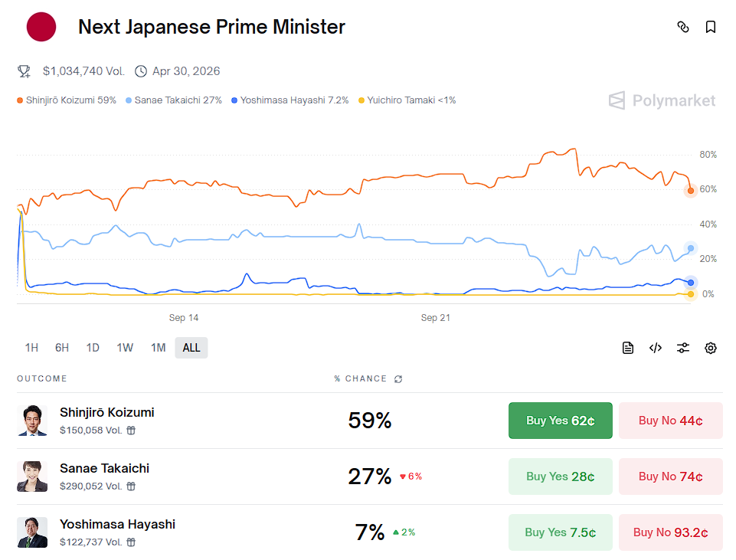Buy No for Sanae Takaichi at 74¢
Viewport: 736px width, 560px height.
[x=670, y=476]
